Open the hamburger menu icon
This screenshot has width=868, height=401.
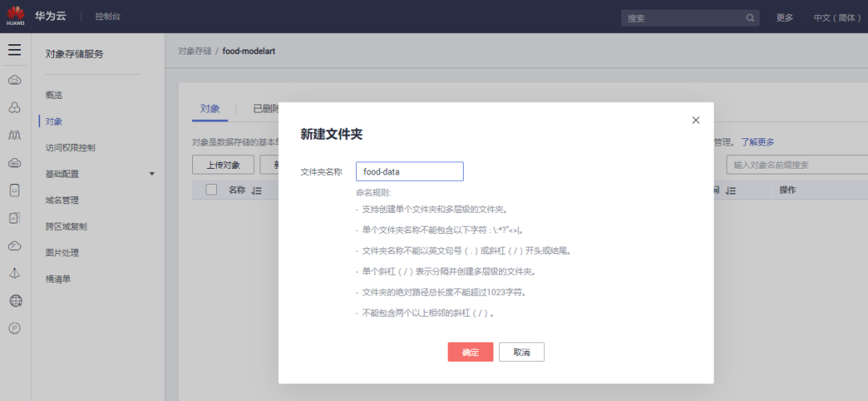coord(15,50)
